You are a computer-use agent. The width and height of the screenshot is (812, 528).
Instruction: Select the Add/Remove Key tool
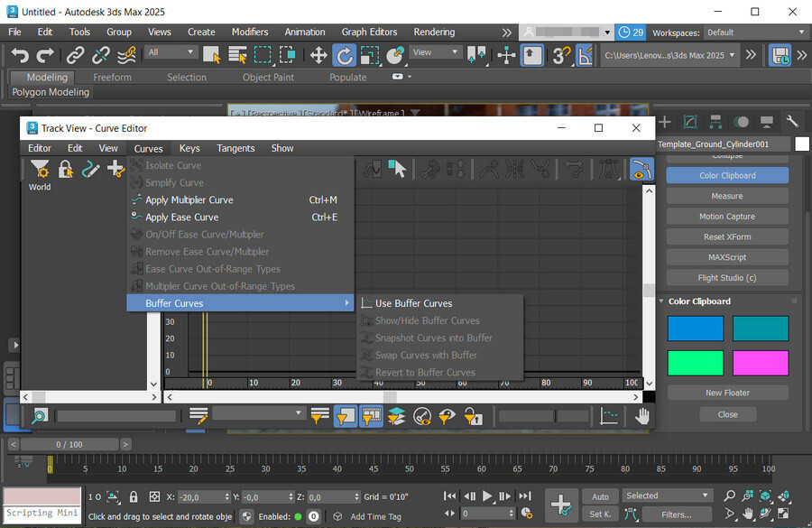pyautogui.click(x=115, y=170)
